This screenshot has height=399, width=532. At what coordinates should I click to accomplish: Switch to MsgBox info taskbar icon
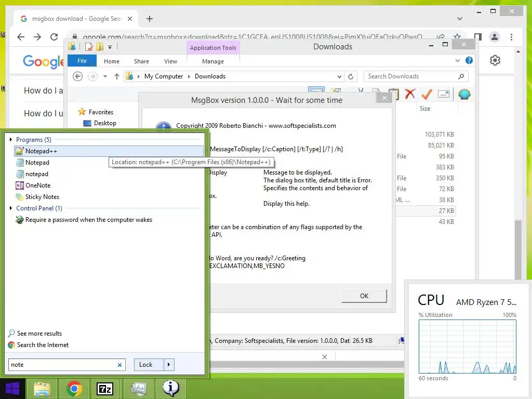(x=170, y=389)
